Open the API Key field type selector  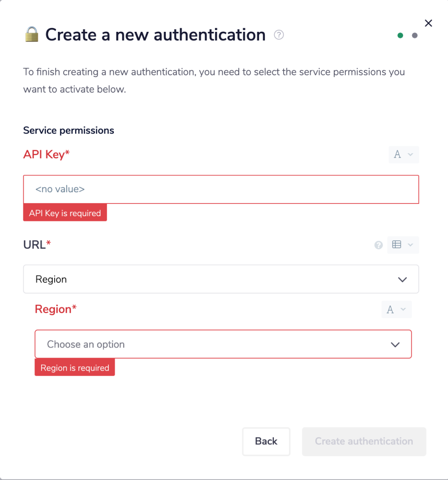404,155
